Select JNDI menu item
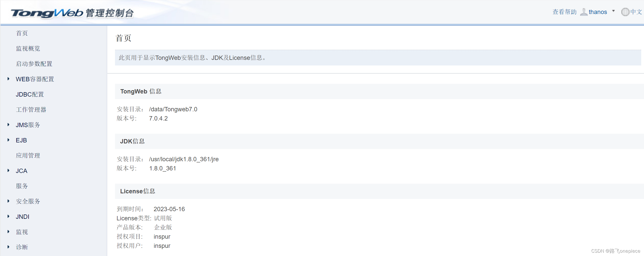The height and width of the screenshot is (256, 644). point(23,217)
